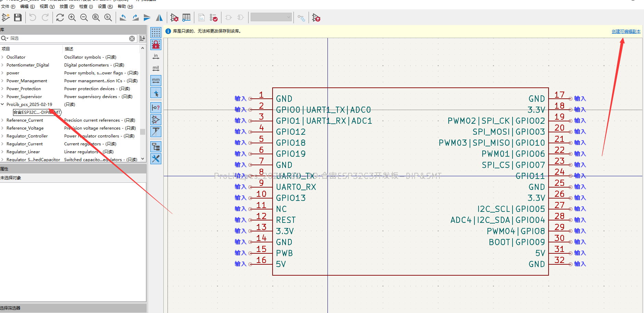Click the 创建可编辑副本 link
This screenshot has width=644, height=313.
tap(626, 32)
